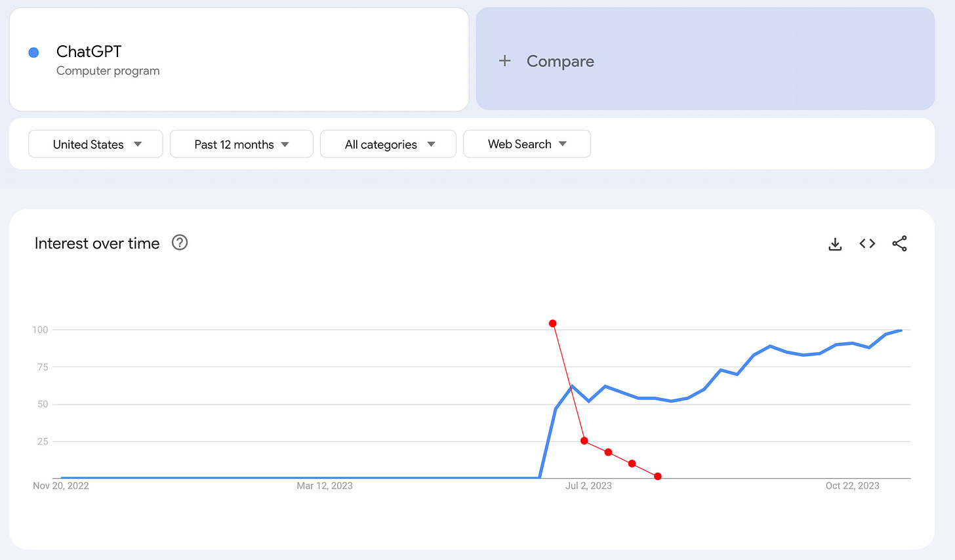Select the blue ChatGPT color dot
This screenshot has width=955, height=560.
tap(34, 52)
